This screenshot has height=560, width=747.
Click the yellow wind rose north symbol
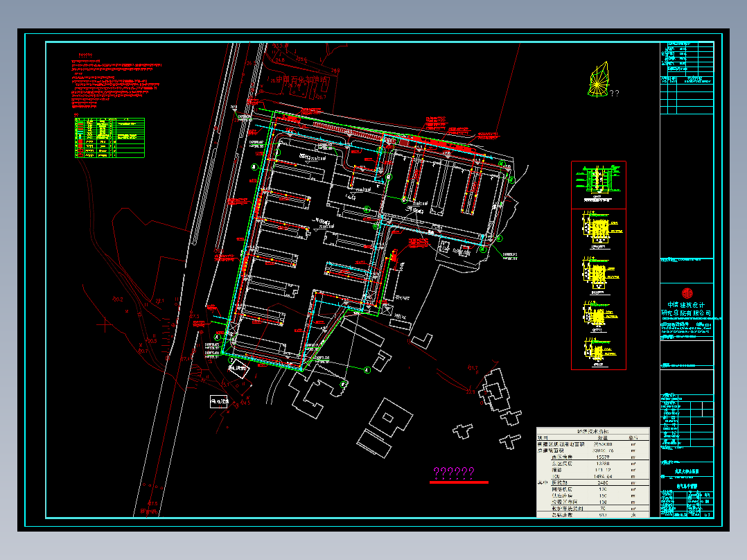click(599, 79)
